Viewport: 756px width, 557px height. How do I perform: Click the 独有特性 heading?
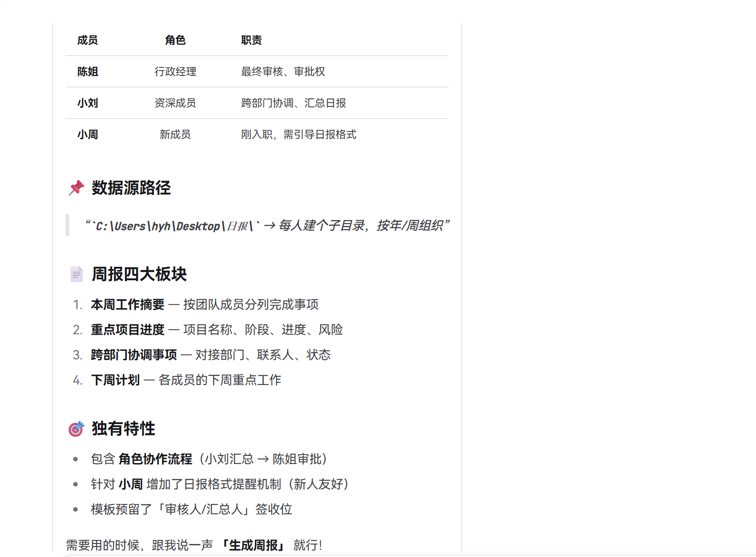click(123, 429)
